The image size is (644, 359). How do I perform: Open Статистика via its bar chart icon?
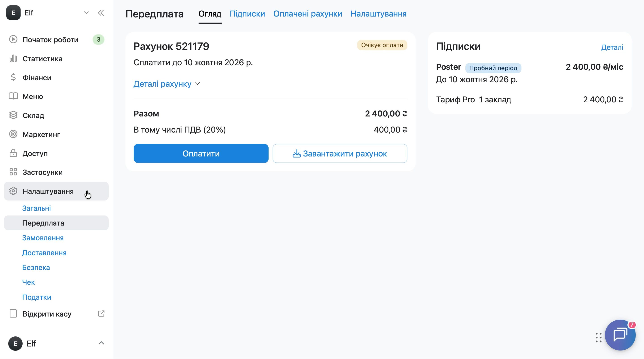(13, 59)
